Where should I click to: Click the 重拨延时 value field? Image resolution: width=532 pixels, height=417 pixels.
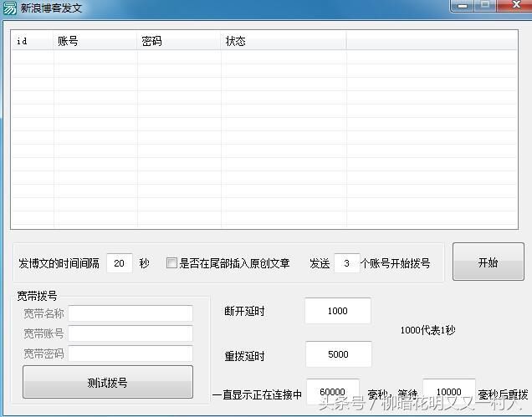[x=339, y=354]
